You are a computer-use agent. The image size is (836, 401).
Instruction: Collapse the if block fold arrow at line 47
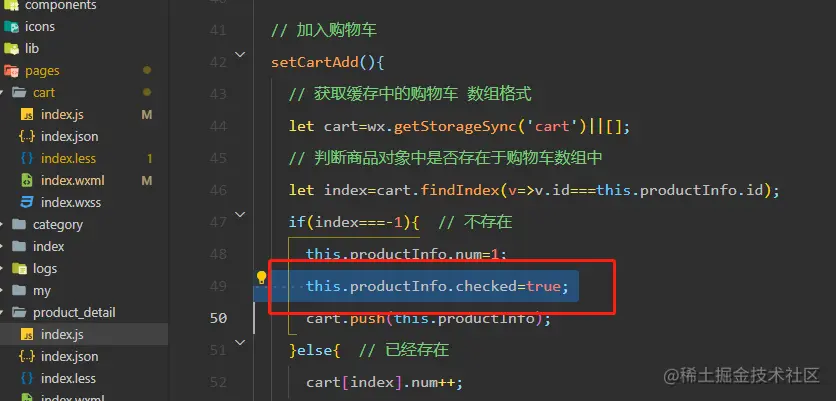(240, 214)
